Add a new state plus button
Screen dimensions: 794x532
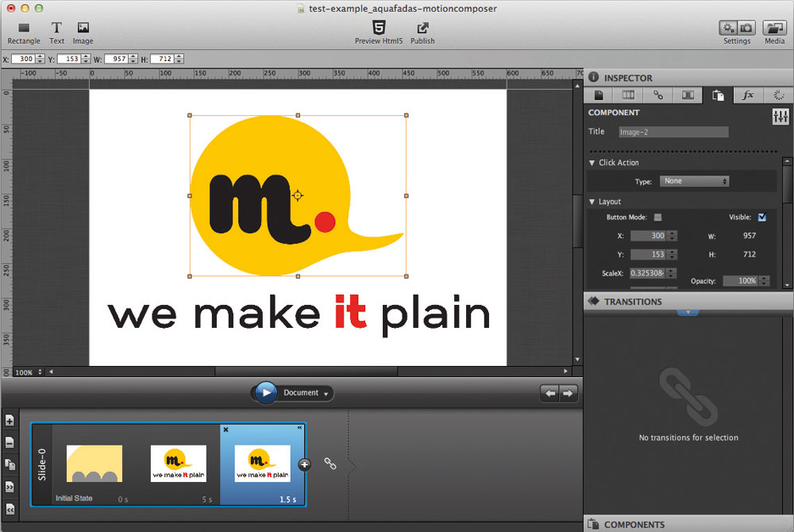[x=304, y=465]
